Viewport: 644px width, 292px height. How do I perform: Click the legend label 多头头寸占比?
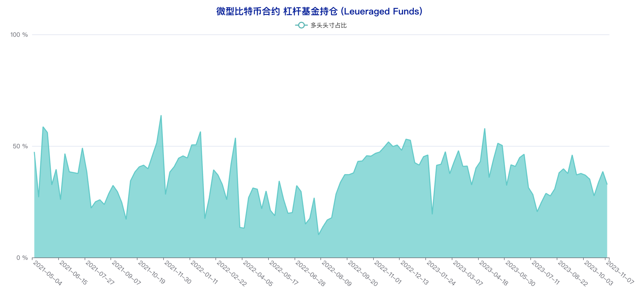tap(328, 25)
